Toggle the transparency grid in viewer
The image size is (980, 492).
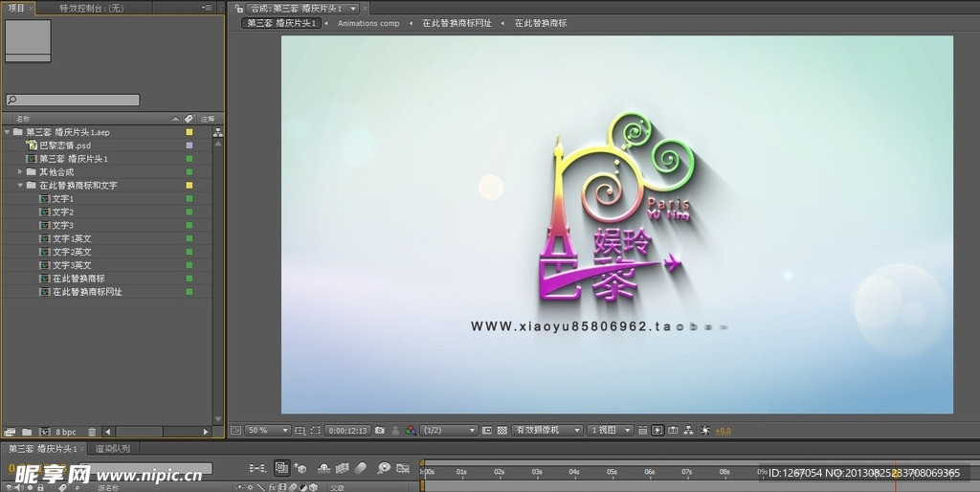click(x=502, y=431)
